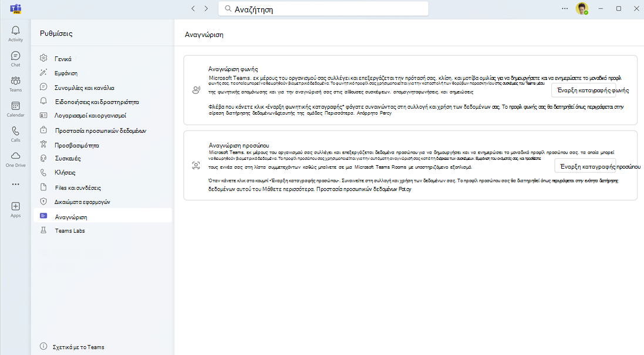This screenshot has width=644, height=355.
Task: Click the Αναζήτηση search field
Action: [323, 9]
